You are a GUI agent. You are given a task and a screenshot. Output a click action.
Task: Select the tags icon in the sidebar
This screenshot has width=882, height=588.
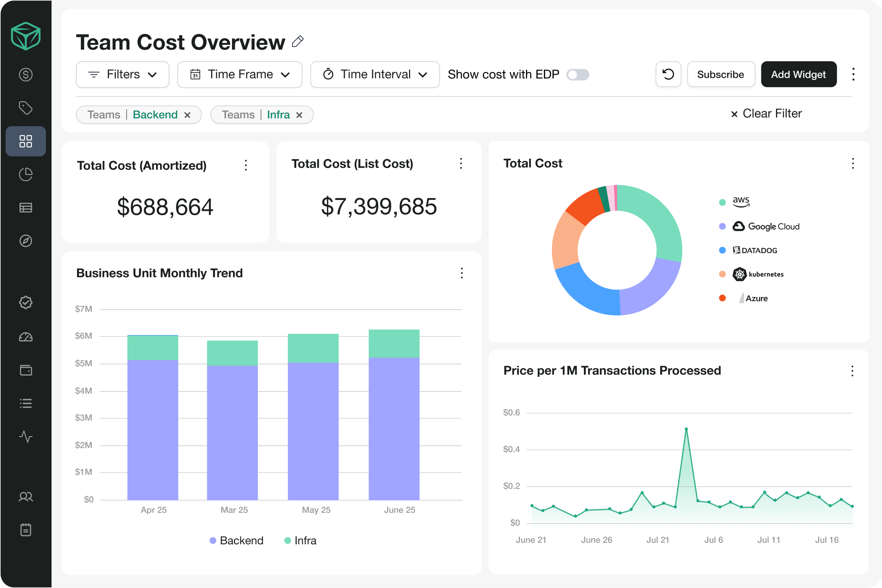26,108
